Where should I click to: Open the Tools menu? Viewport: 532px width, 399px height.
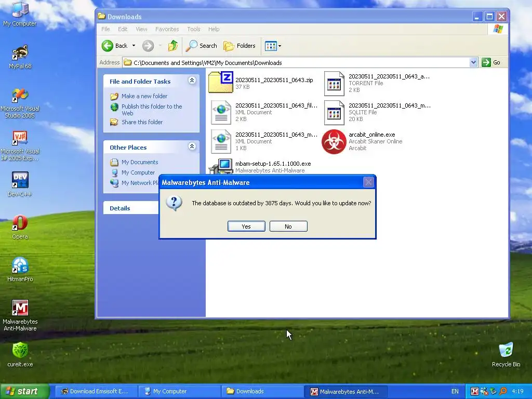tap(194, 29)
